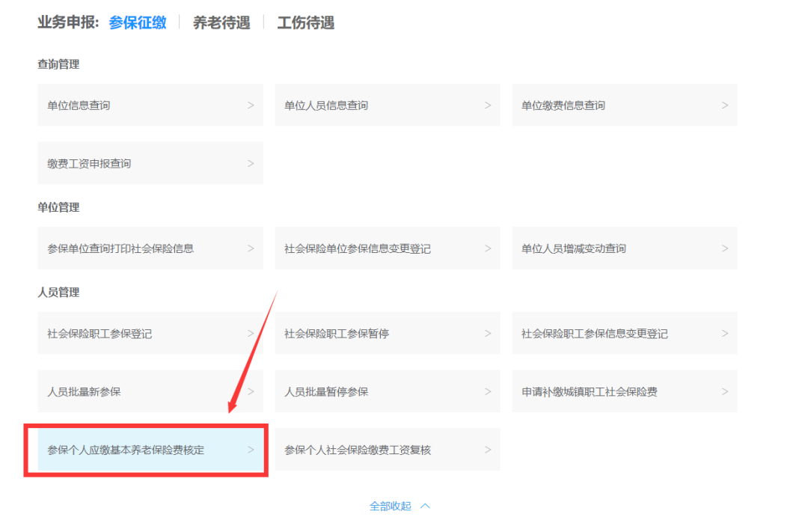Collapse all using the 全部收起 up arrow
This screenshot has width=808, height=532.
click(425, 507)
